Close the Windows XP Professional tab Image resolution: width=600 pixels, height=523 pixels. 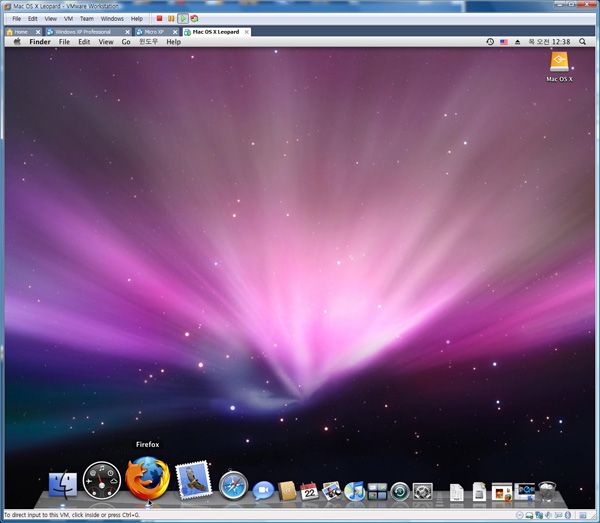click(x=127, y=32)
